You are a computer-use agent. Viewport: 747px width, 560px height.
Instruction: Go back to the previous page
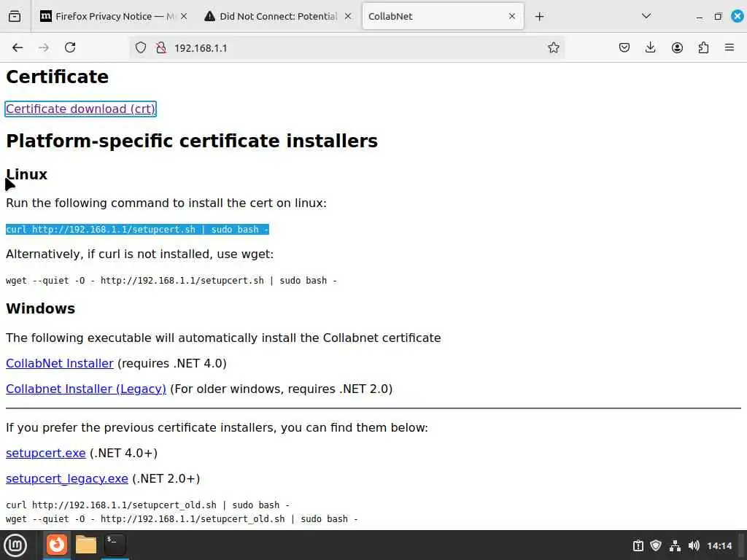(18, 47)
